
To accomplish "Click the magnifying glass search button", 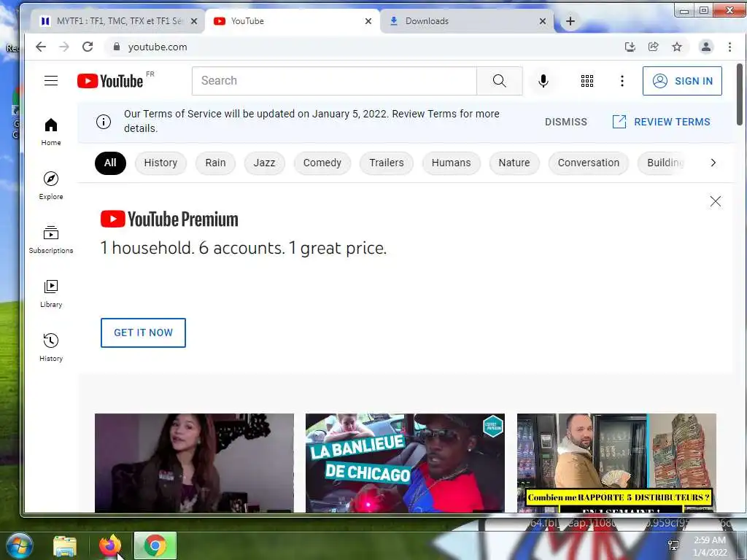I will click(499, 81).
